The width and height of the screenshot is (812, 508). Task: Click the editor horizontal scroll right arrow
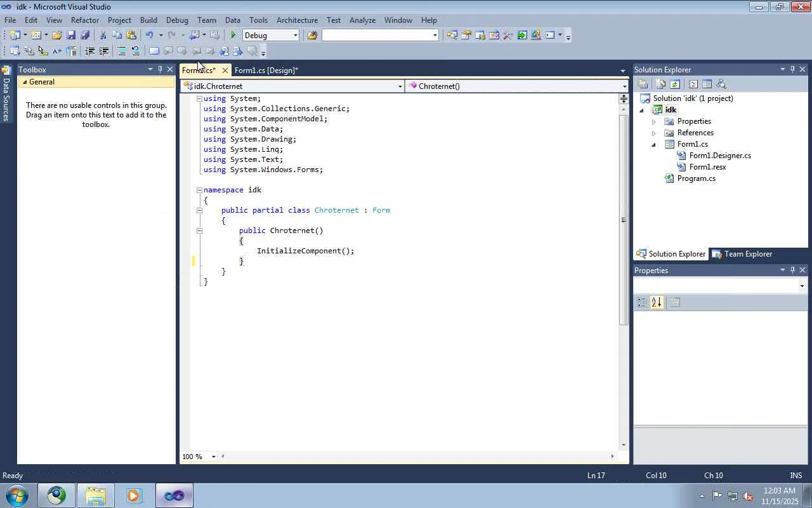pos(612,457)
